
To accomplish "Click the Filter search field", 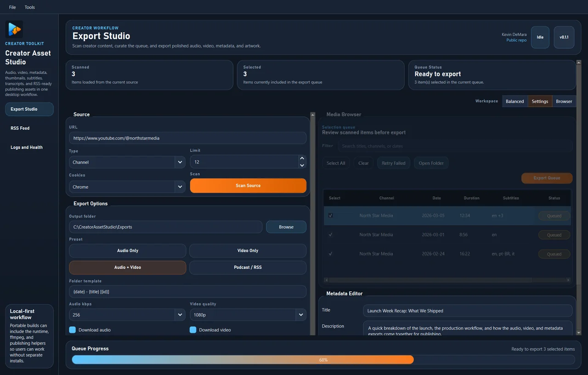I will tap(455, 146).
